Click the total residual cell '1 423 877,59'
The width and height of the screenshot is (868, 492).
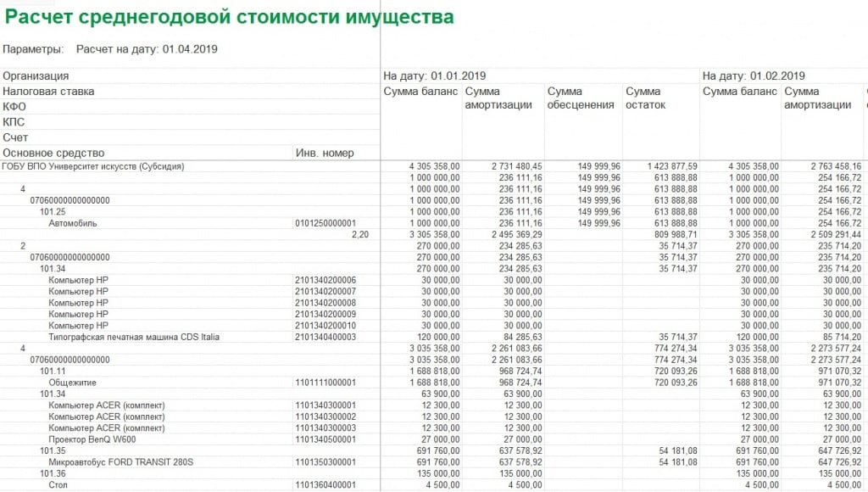(665, 166)
